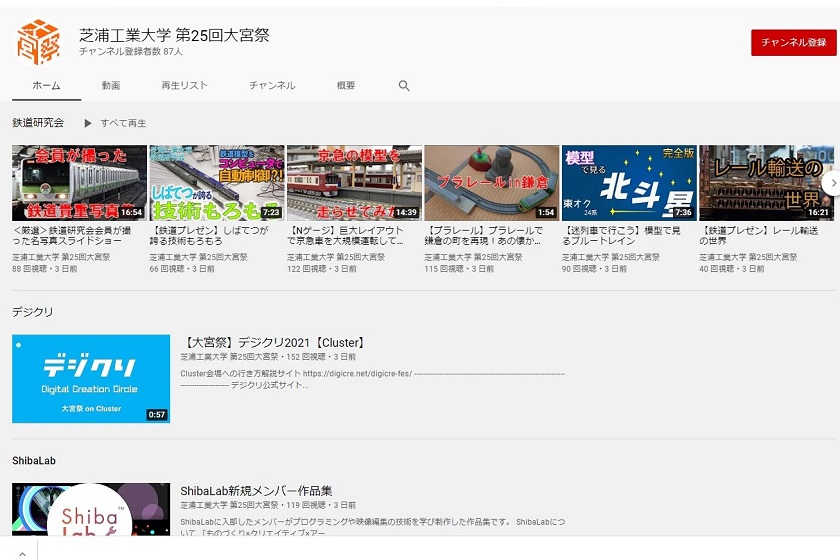Play the 京急の模型 thumbnail video
Screen dimensions: 840x560
pyautogui.click(x=355, y=183)
